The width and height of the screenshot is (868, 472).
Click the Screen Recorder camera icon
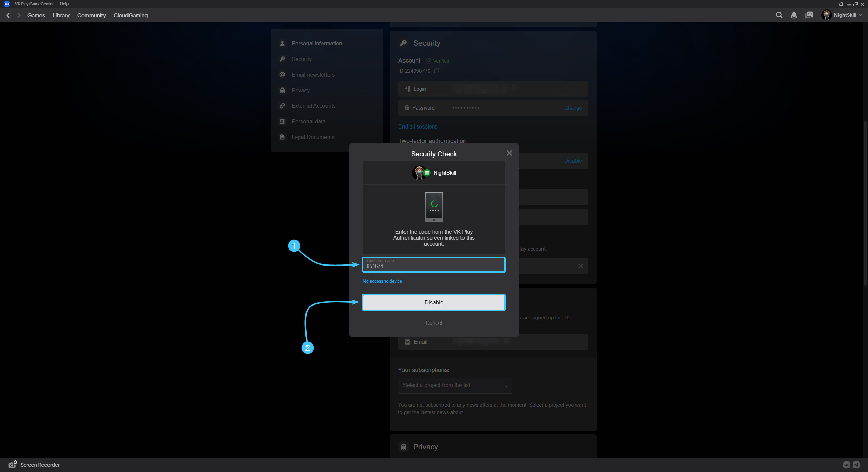(x=13, y=465)
